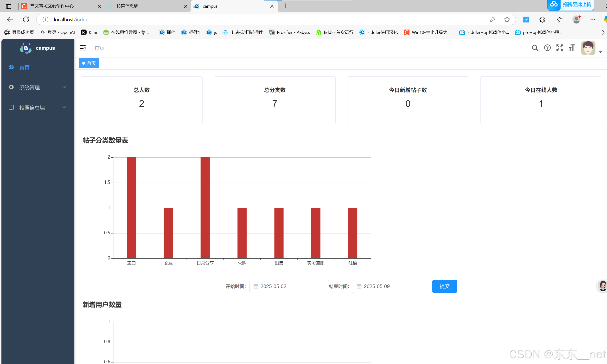
Task: Click the 首页 tag tab
Action: point(89,63)
